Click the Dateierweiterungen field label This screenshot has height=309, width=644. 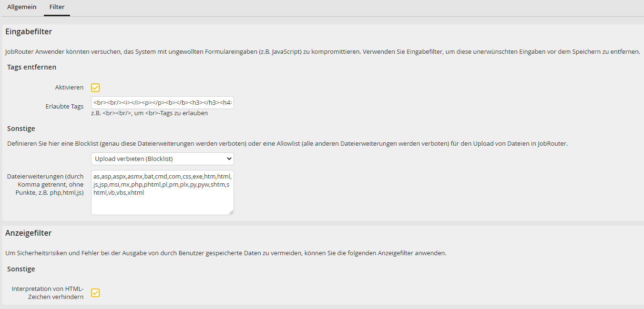coord(45,184)
